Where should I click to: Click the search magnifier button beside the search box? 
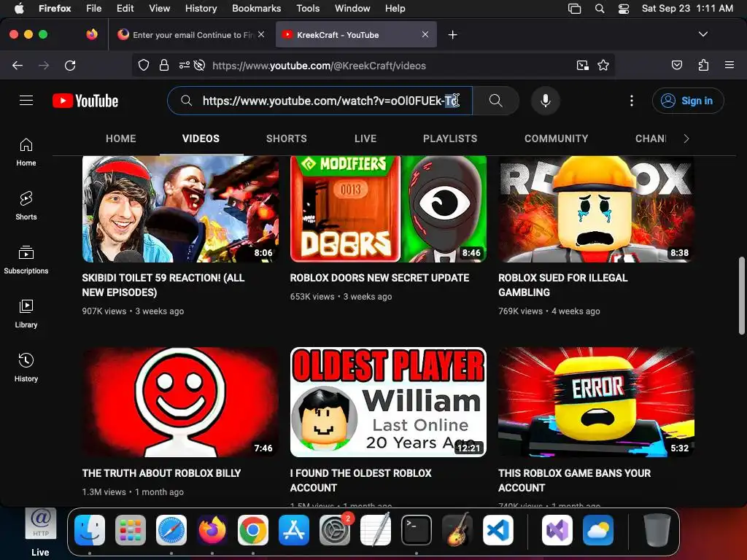[x=496, y=101]
